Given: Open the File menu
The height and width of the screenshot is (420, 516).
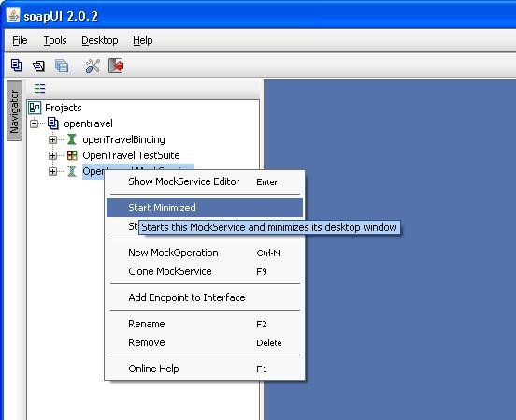Looking at the screenshot, I should (x=20, y=40).
